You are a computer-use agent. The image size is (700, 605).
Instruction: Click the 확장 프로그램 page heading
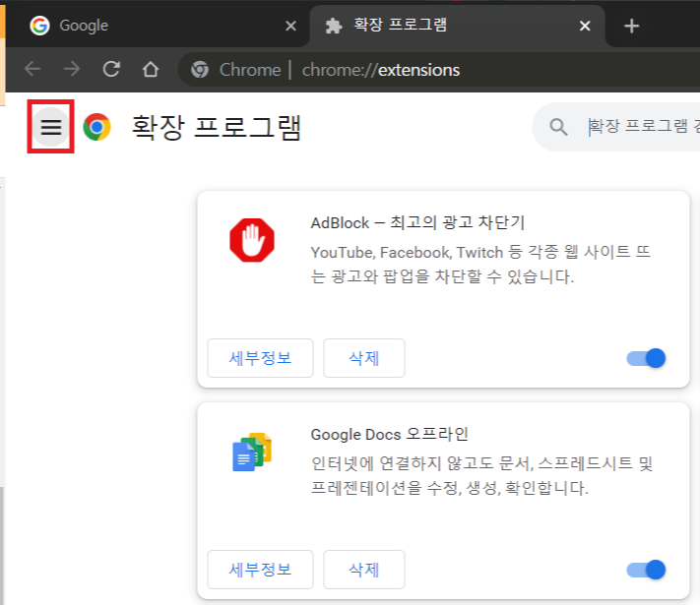tap(217, 128)
